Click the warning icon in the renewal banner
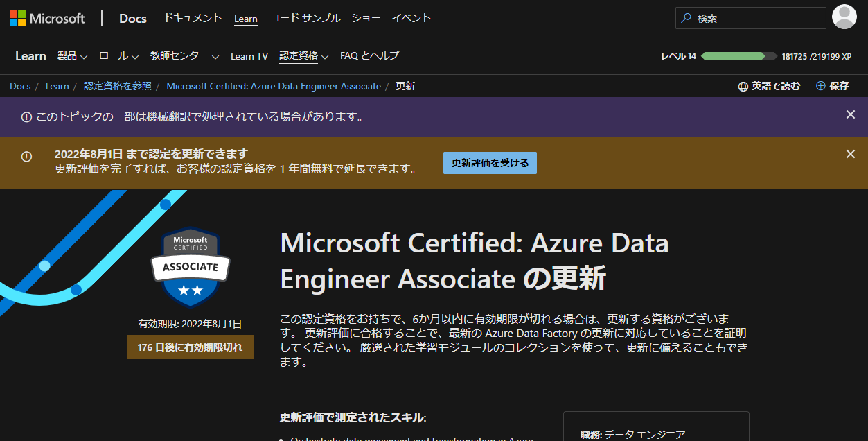 (26, 157)
